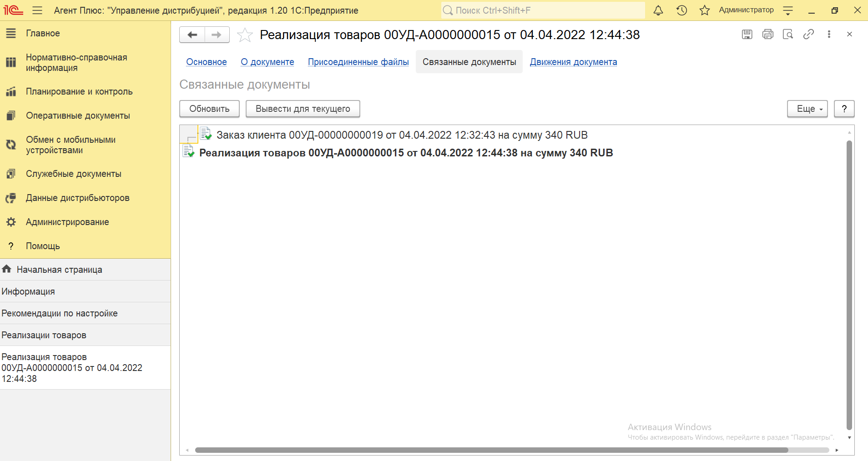The image size is (868, 461).
Task: Open the Основное tab
Action: click(x=206, y=62)
